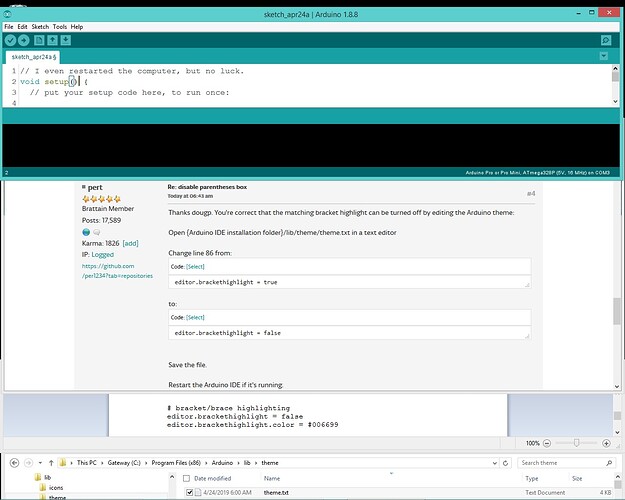Click the Arduino logo in title bar
This screenshot has width=625, height=500.
pos(7,14)
